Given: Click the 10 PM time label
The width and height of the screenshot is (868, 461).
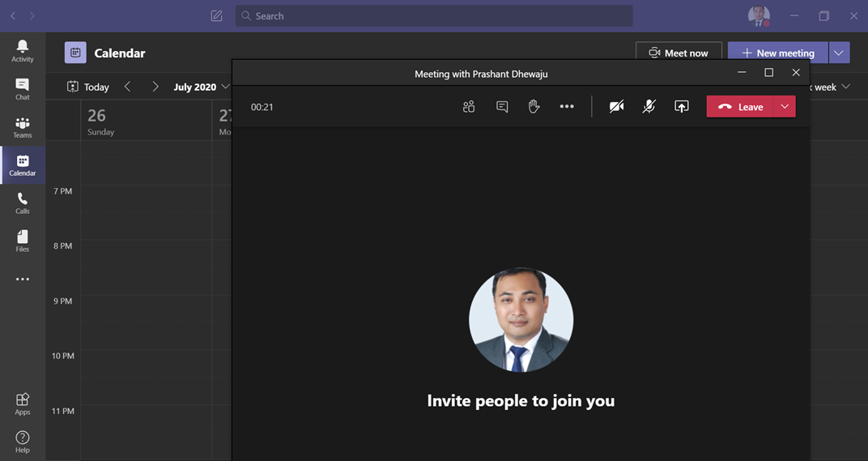Looking at the screenshot, I should (x=62, y=356).
